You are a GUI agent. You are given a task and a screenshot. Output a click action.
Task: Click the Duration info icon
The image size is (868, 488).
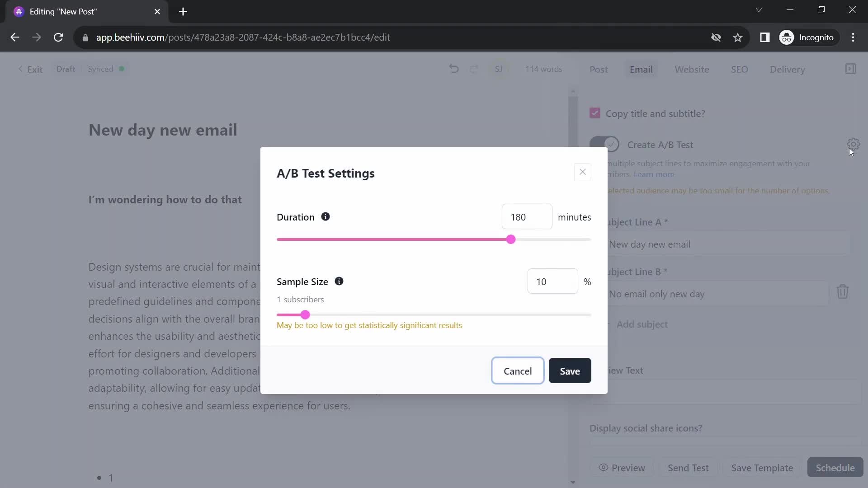tap(325, 217)
